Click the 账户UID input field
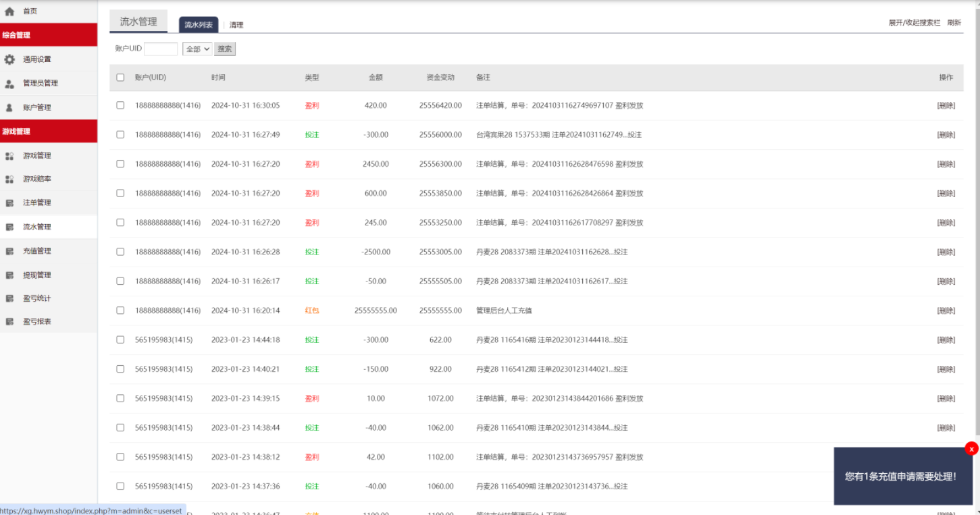The image size is (980, 515). tap(161, 49)
